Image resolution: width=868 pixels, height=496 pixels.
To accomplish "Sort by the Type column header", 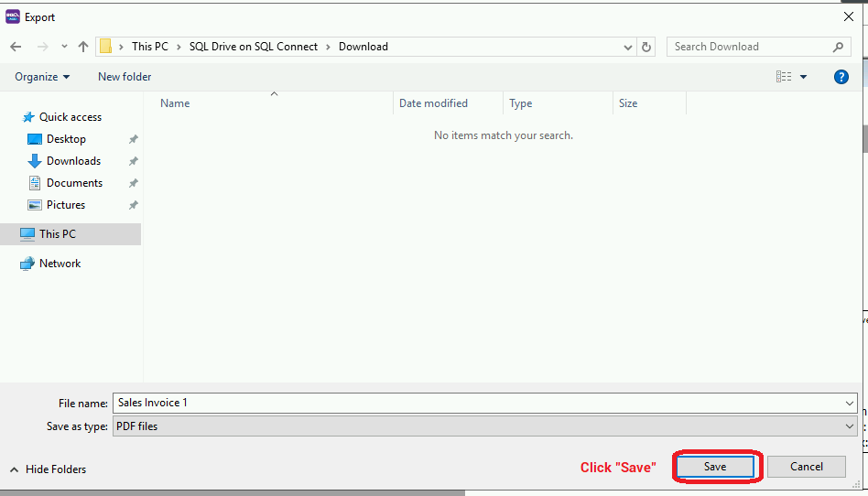I will tap(558, 103).
